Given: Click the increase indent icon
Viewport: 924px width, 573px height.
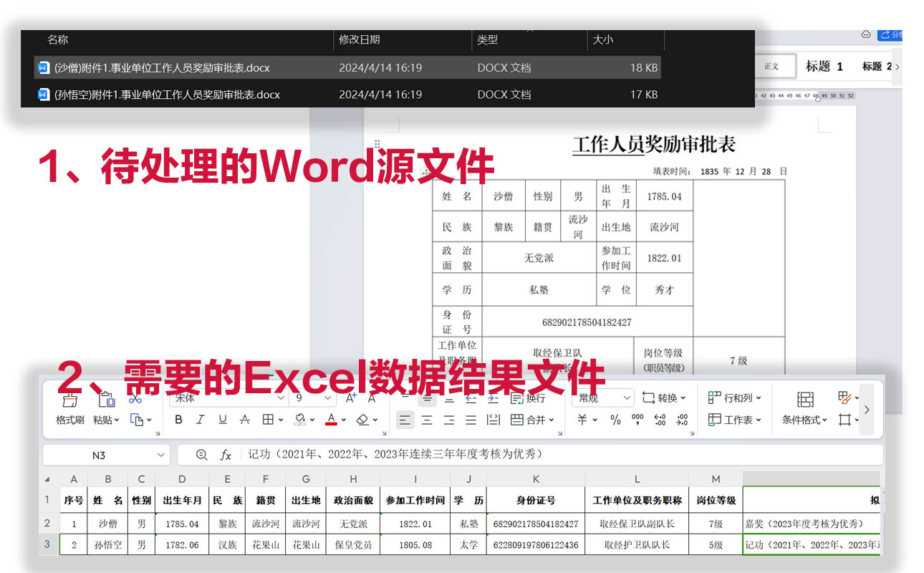Looking at the screenshot, I should [x=493, y=398].
